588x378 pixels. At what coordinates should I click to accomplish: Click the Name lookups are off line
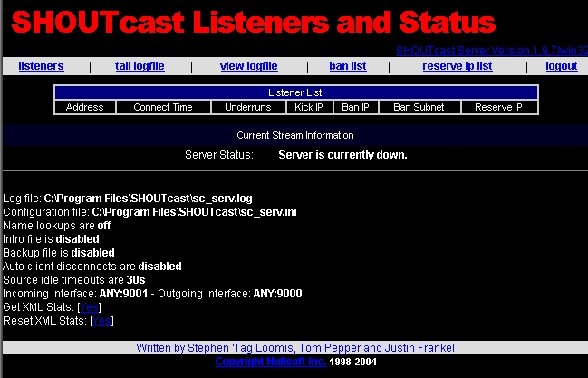click(57, 226)
